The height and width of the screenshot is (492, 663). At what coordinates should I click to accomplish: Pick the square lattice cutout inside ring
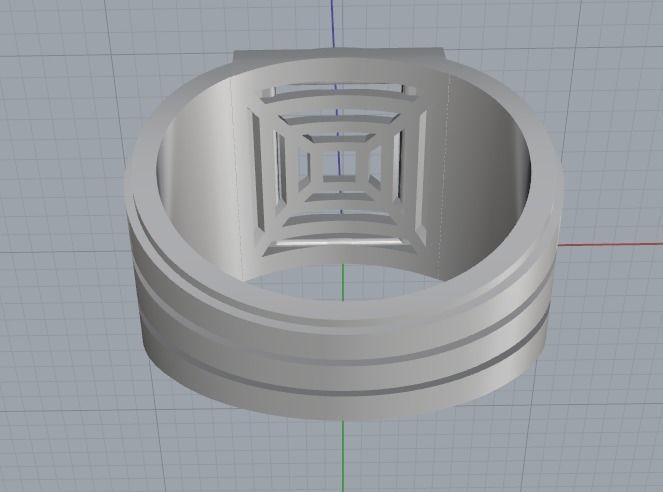pyautogui.click(x=338, y=169)
